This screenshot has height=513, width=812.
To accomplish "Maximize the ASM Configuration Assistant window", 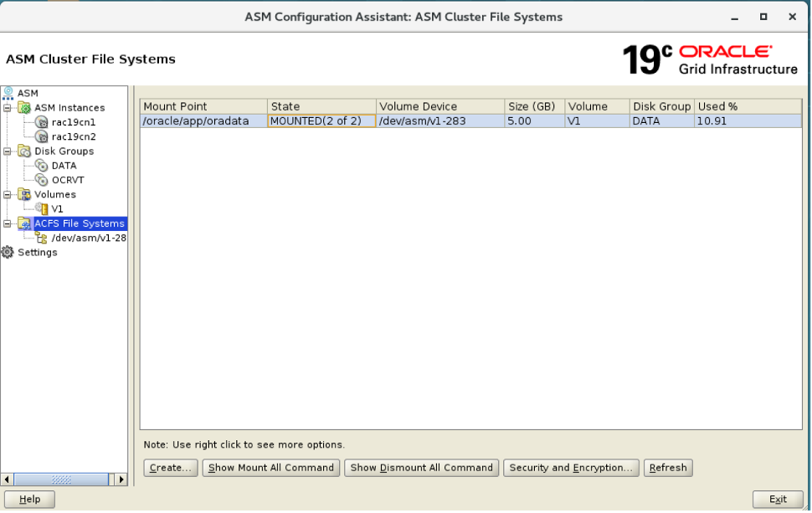I will [x=763, y=17].
